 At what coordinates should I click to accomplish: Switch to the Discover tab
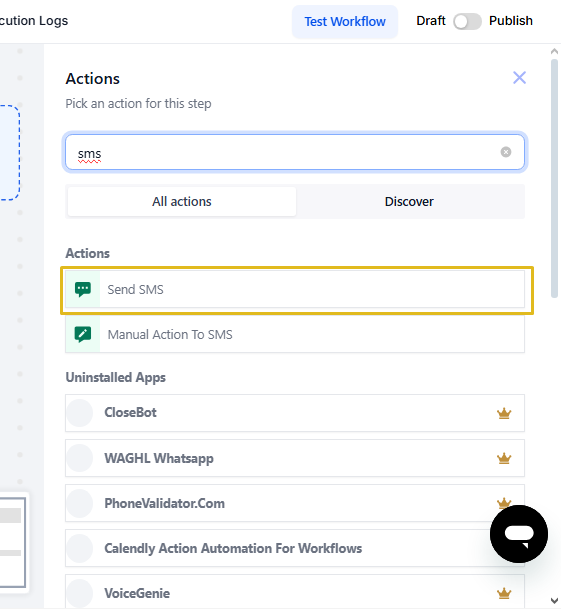pyautogui.click(x=409, y=202)
